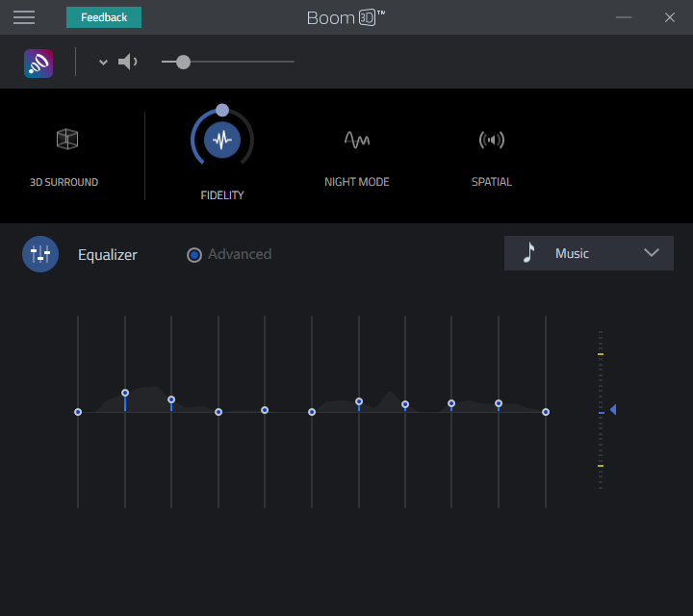Open the Music preset dropdown
Image resolution: width=693 pixels, height=616 pixels.
(x=589, y=253)
